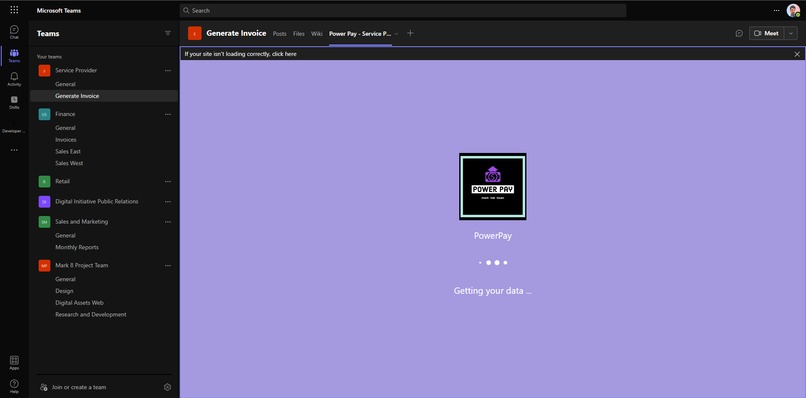Select the Service Provider team name

pyautogui.click(x=76, y=70)
